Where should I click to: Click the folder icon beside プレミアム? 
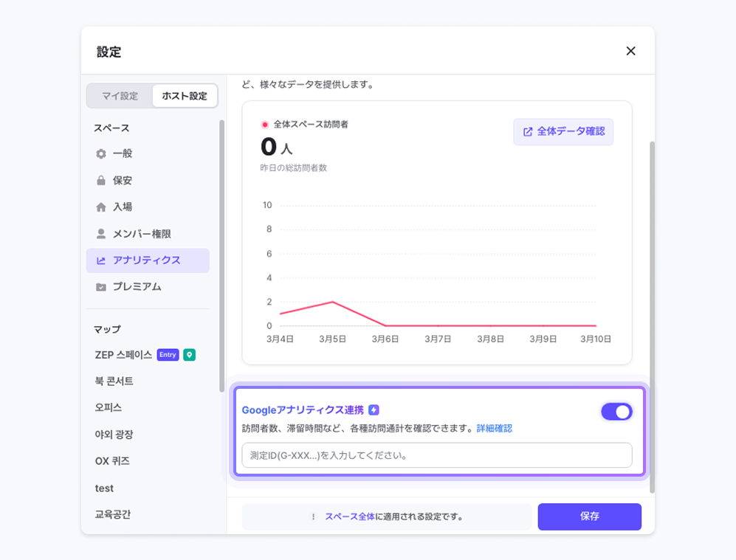[101, 287]
